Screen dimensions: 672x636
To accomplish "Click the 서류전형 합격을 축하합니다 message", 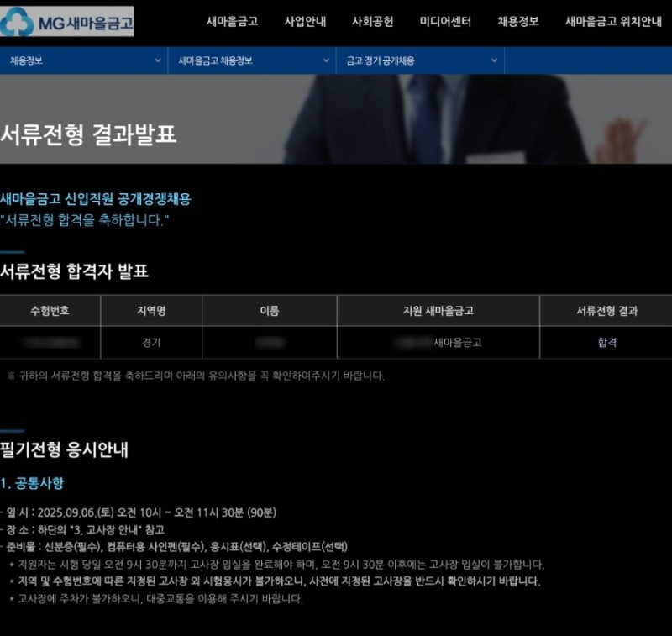I will coord(85,220).
